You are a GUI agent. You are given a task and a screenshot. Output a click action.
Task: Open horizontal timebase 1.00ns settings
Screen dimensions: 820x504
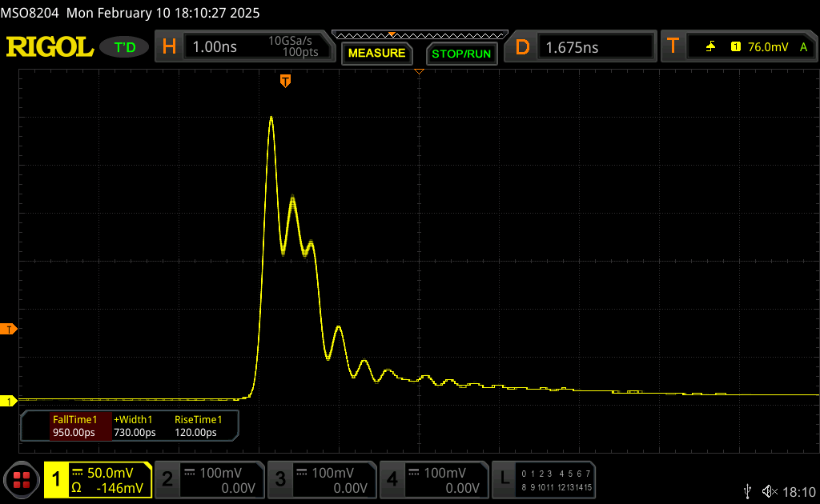coord(247,47)
